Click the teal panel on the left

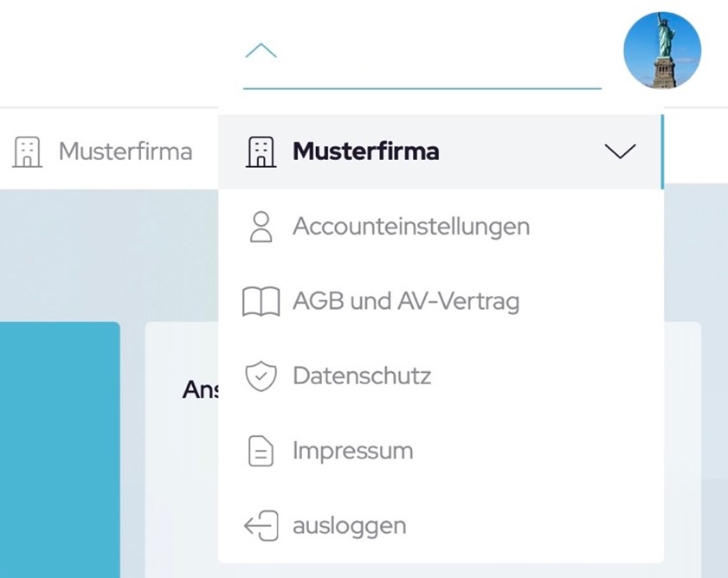point(59,450)
